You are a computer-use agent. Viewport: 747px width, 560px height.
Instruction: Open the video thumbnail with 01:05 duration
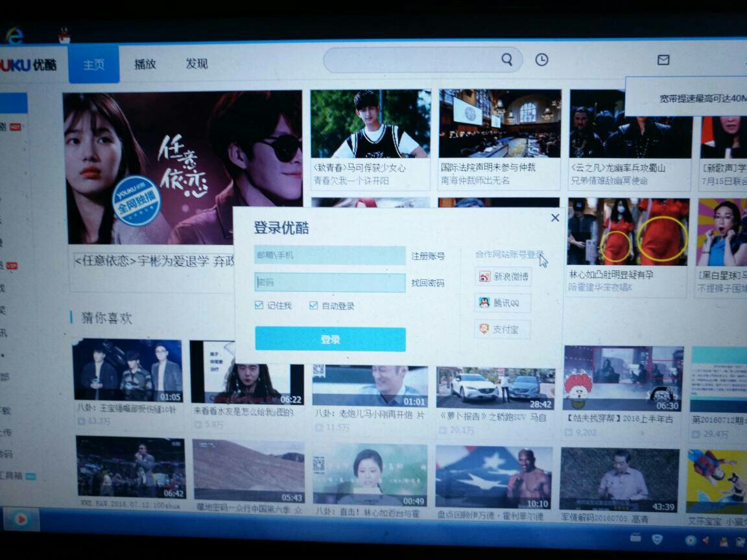click(x=127, y=371)
